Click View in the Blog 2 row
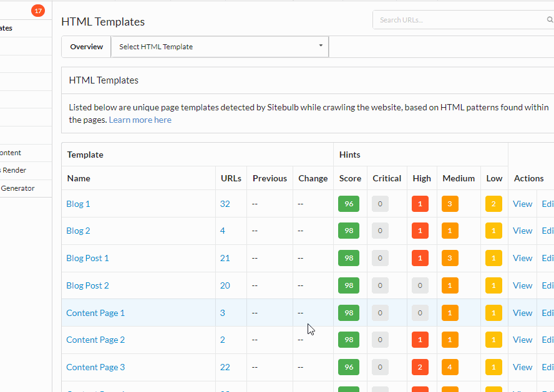The image size is (554, 392). tap(522, 231)
